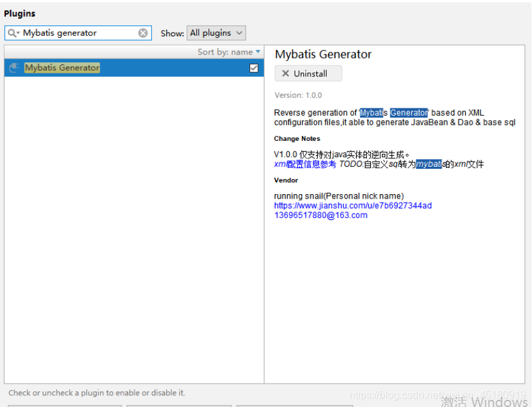Screen dimensions: 532x407
Task: Clear the plugin search field
Action: tap(143, 33)
